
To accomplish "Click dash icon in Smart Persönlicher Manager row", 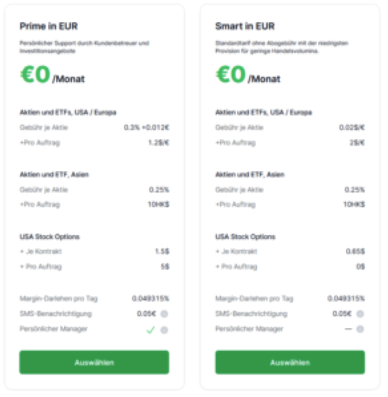I will click(348, 329).
